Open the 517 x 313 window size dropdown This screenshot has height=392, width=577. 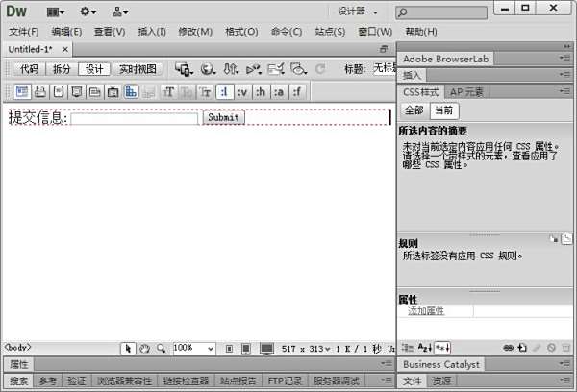coord(306,349)
